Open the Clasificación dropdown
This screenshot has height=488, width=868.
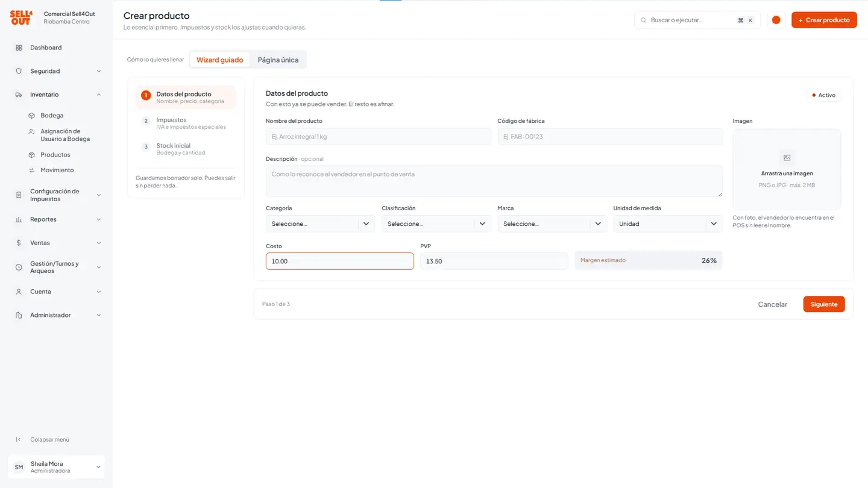(x=436, y=224)
